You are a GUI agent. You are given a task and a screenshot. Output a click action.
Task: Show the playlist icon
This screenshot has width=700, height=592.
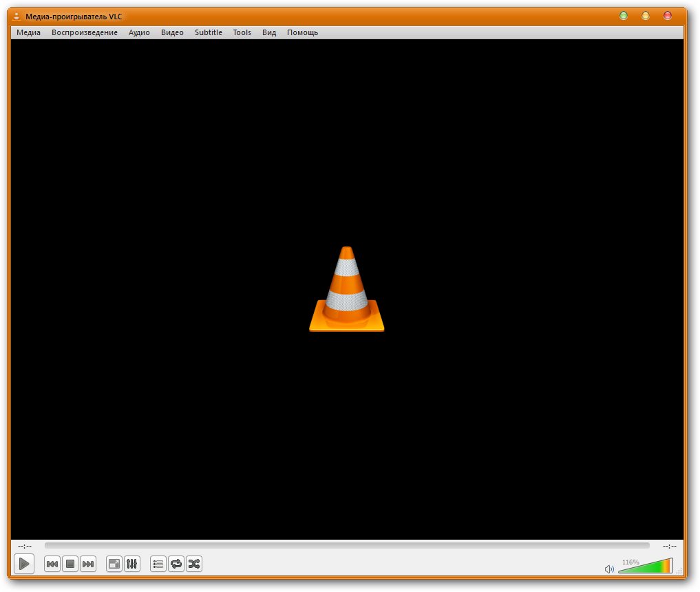pyautogui.click(x=158, y=564)
